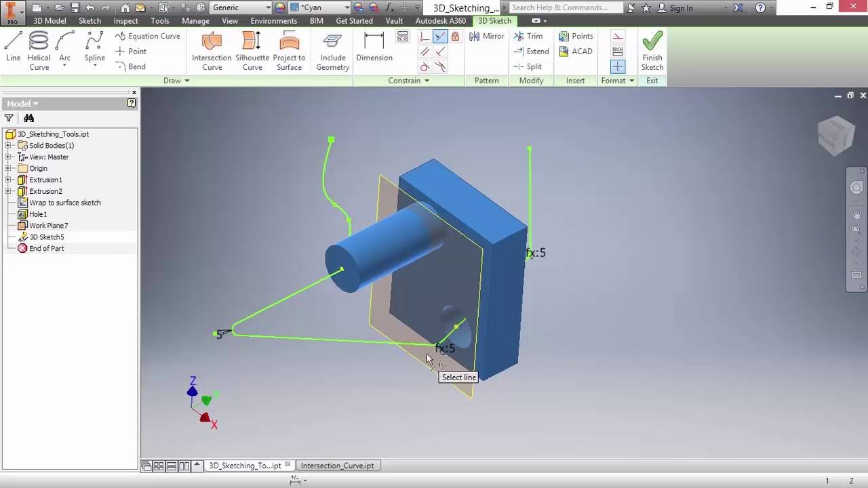868x488 pixels.
Task: Undo the last action
Action: pyautogui.click(x=90, y=8)
